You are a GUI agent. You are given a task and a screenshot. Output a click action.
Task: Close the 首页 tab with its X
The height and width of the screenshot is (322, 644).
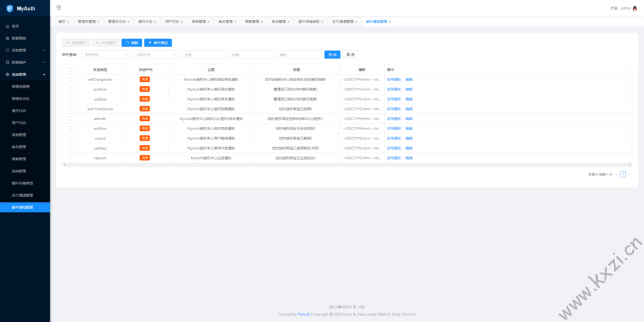click(x=68, y=22)
